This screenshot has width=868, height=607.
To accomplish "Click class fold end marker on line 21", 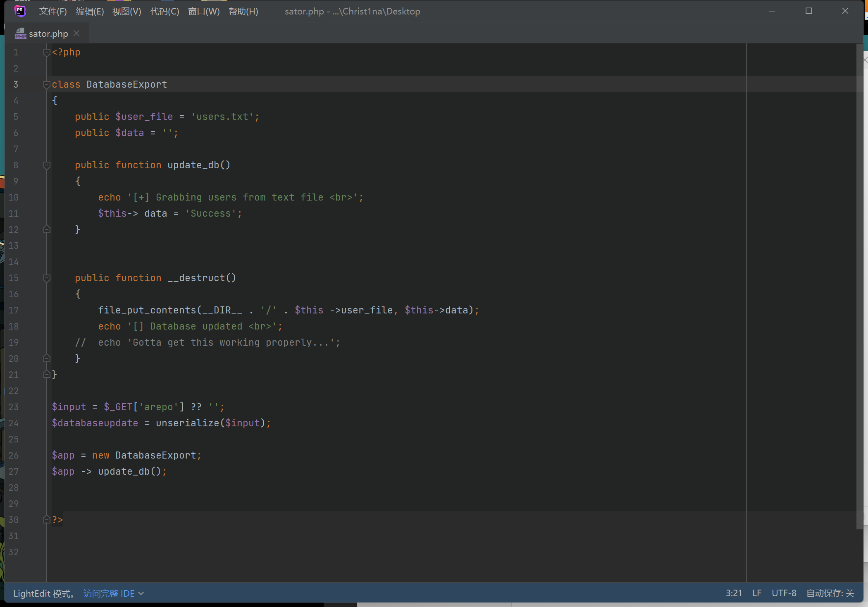I will click(x=47, y=375).
